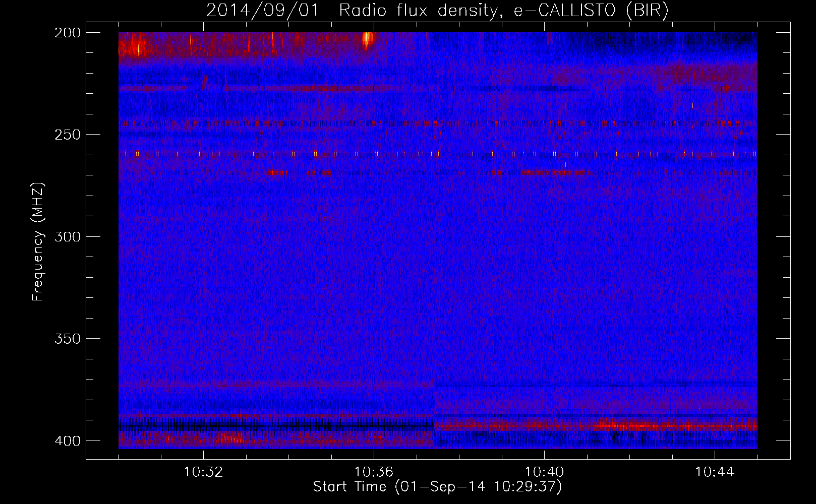Click the 10:40 time tick label
This screenshot has width=816, height=504.
pos(544,472)
